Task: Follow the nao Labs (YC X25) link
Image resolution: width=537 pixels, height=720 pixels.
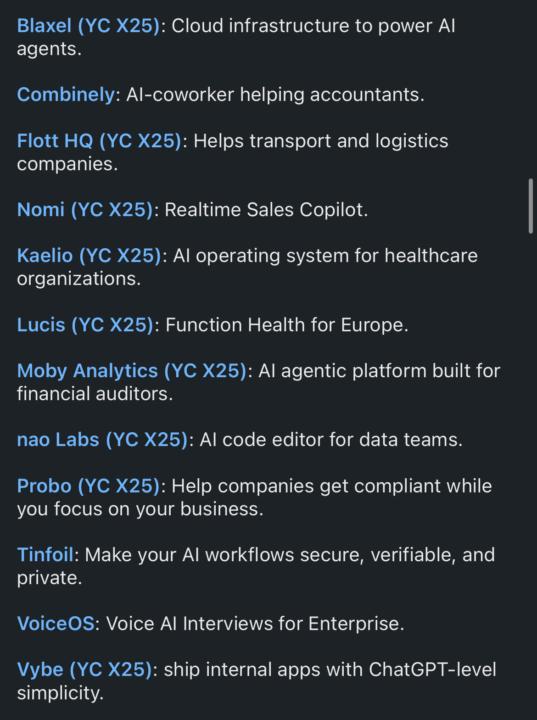Action: (x=102, y=439)
